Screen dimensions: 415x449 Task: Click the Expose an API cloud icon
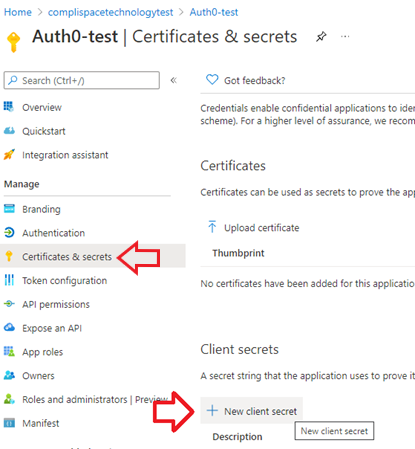point(9,328)
